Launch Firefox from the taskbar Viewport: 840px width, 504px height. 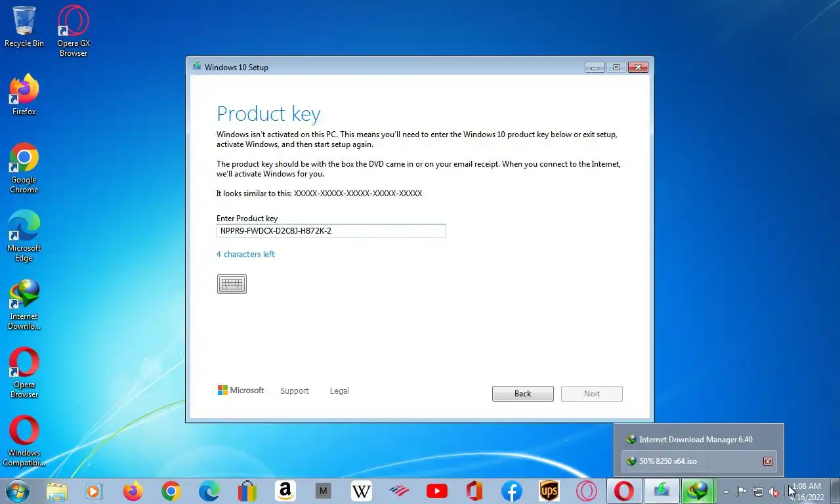click(133, 491)
